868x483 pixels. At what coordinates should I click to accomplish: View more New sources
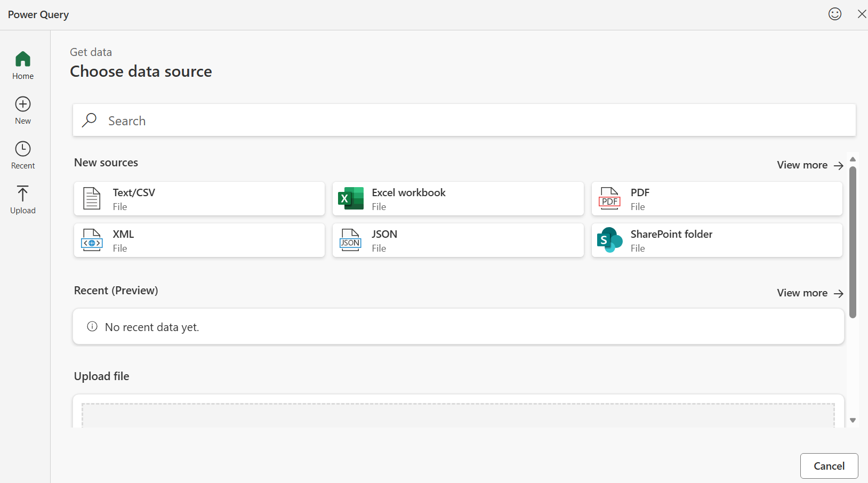(x=810, y=165)
